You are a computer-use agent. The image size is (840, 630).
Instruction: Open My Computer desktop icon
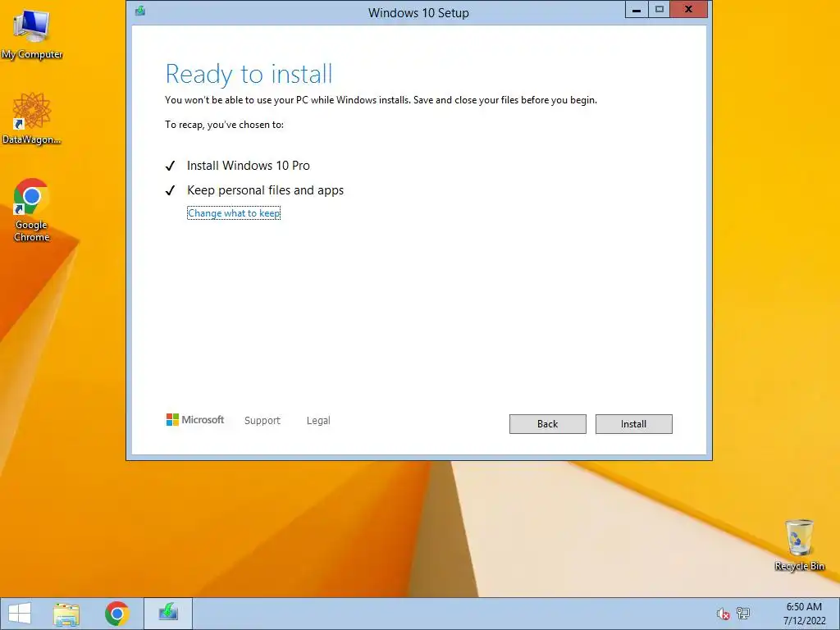(x=32, y=34)
